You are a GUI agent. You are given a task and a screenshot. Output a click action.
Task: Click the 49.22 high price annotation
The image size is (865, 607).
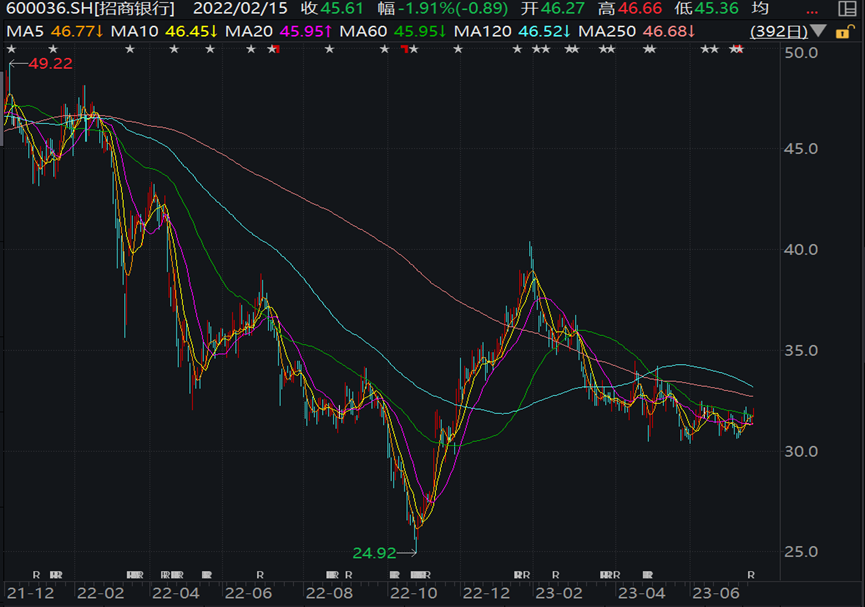51,64
